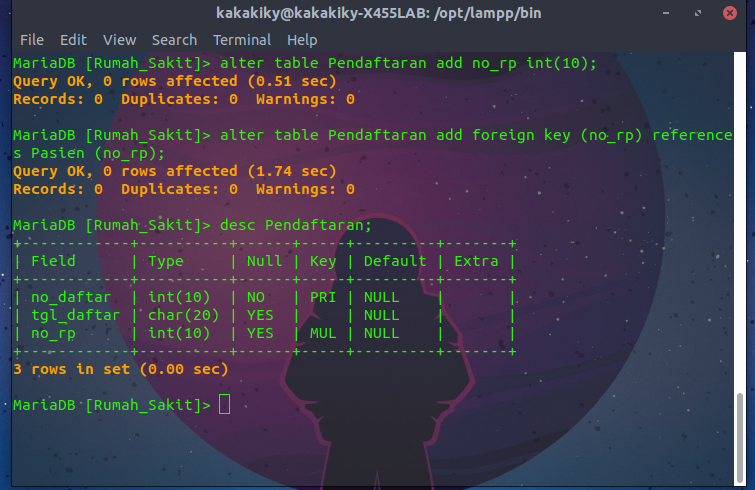Open the Edit menu
This screenshot has width=755, height=490.
[73, 40]
